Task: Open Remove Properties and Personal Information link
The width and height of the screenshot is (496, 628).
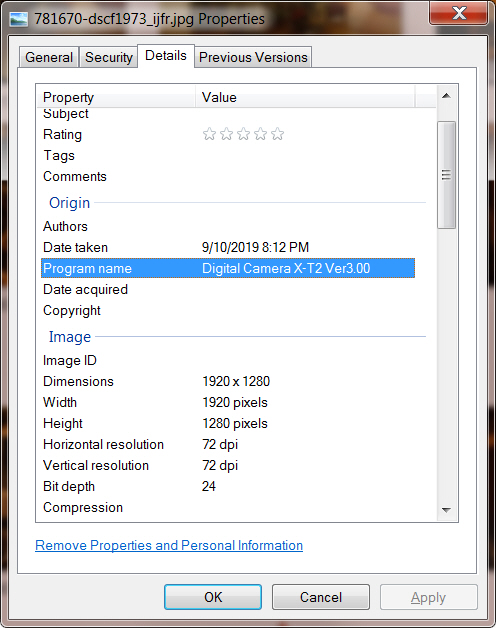Action: click(169, 545)
